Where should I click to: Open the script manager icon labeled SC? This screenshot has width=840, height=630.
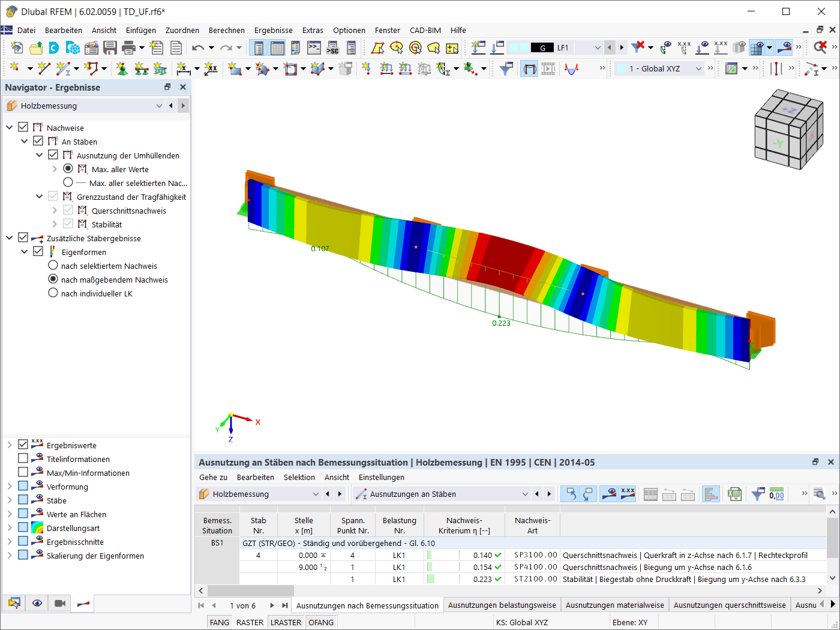[x=332, y=47]
